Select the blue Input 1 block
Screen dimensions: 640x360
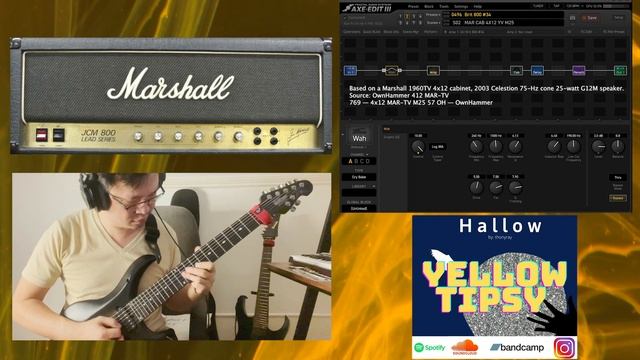click(x=350, y=71)
